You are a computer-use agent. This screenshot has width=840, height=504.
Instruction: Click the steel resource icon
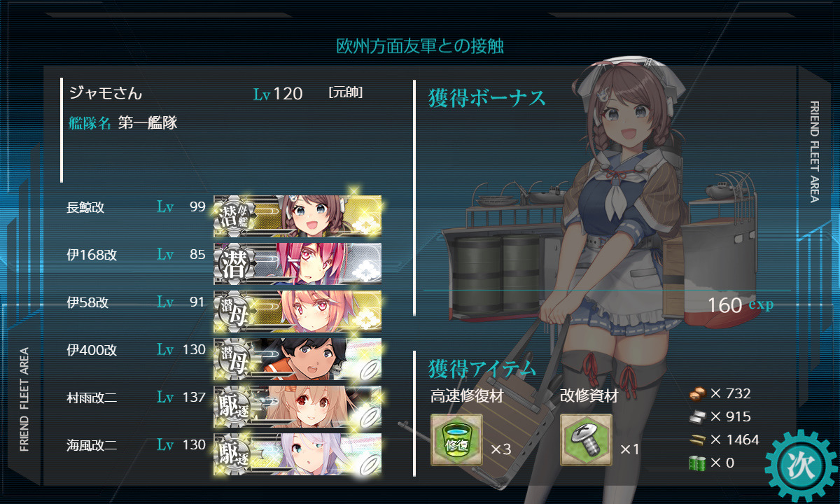pos(697,416)
